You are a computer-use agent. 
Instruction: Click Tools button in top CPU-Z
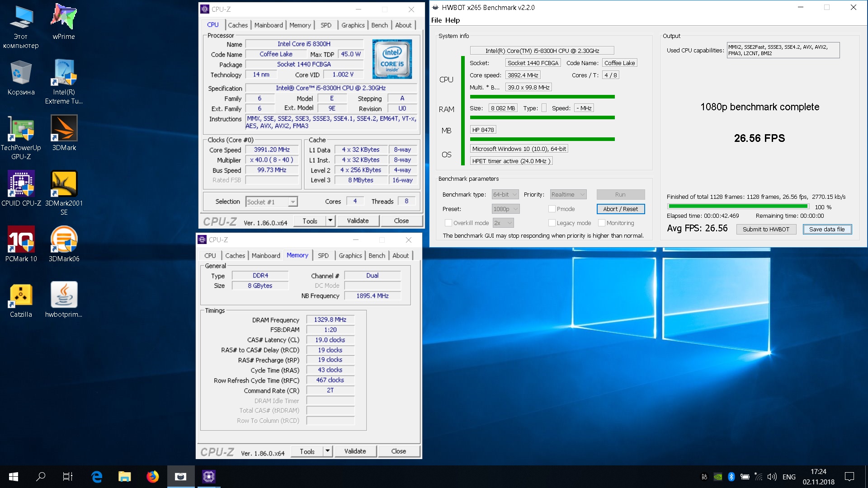pyautogui.click(x=310, y=221)
